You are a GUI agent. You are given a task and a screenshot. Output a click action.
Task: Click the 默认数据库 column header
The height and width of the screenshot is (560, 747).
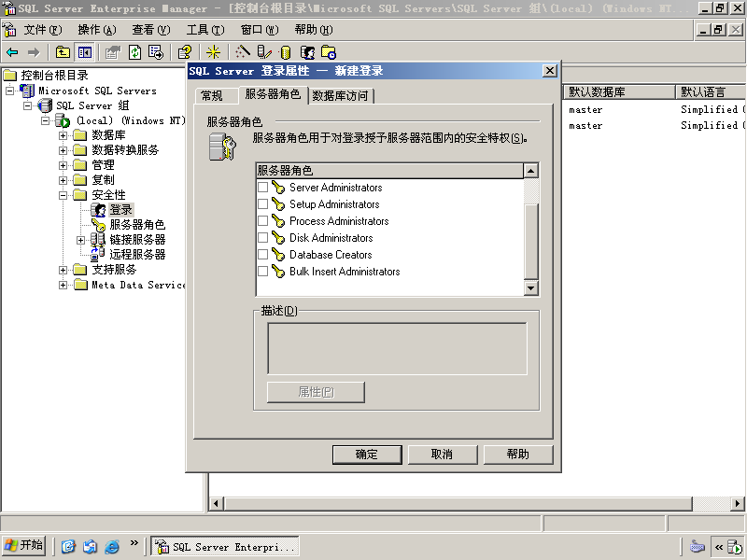pos(619,91)
